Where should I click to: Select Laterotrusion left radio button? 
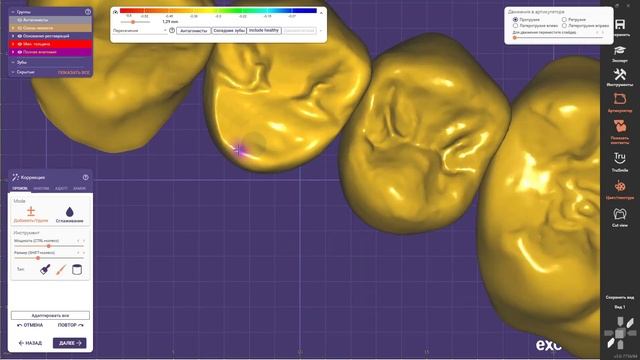tap(516, 25)
